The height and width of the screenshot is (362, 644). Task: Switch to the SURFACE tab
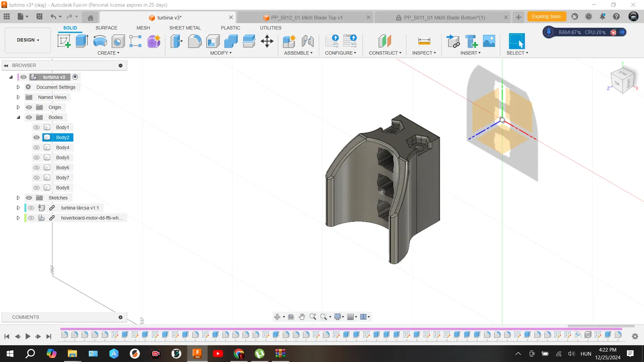click(x=106, y=28)
